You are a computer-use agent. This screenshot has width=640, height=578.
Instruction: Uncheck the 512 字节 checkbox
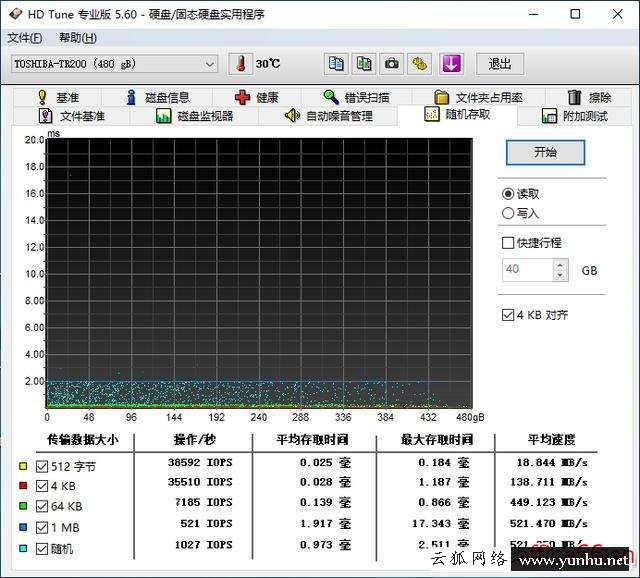[42, 466]
